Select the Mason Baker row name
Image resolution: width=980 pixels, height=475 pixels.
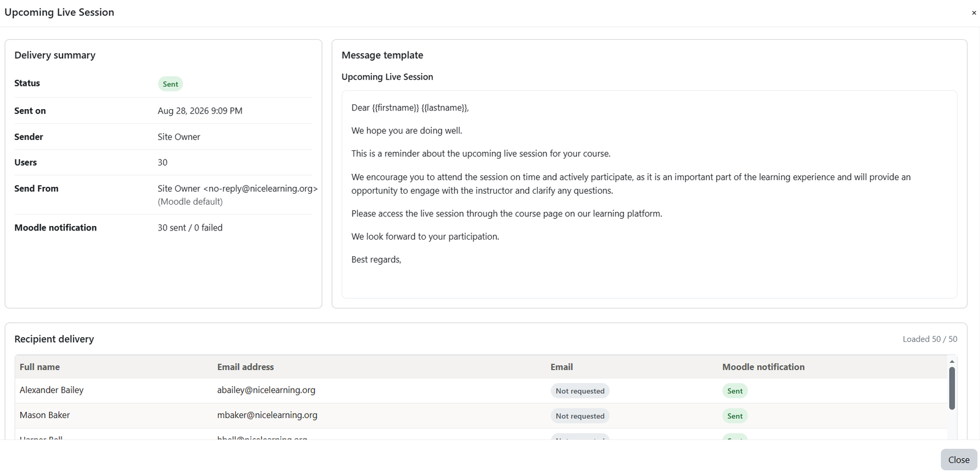[x=45, y=415]
